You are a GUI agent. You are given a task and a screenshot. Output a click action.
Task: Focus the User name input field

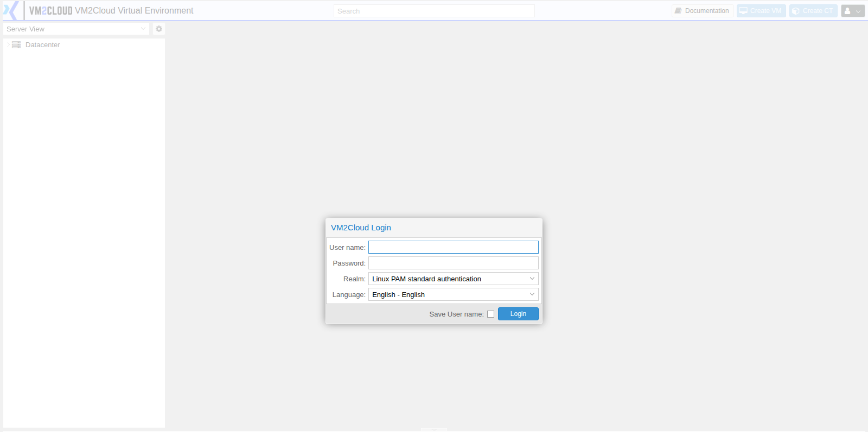[x=454, y=247]
